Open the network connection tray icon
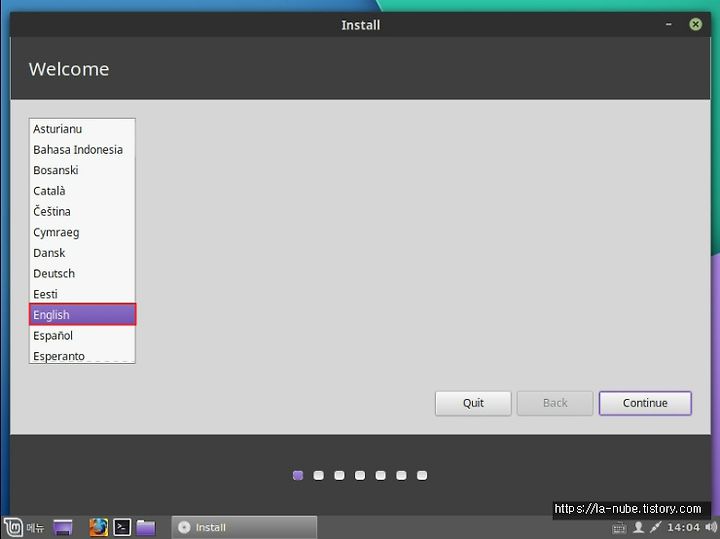 [x=655, y=527]
